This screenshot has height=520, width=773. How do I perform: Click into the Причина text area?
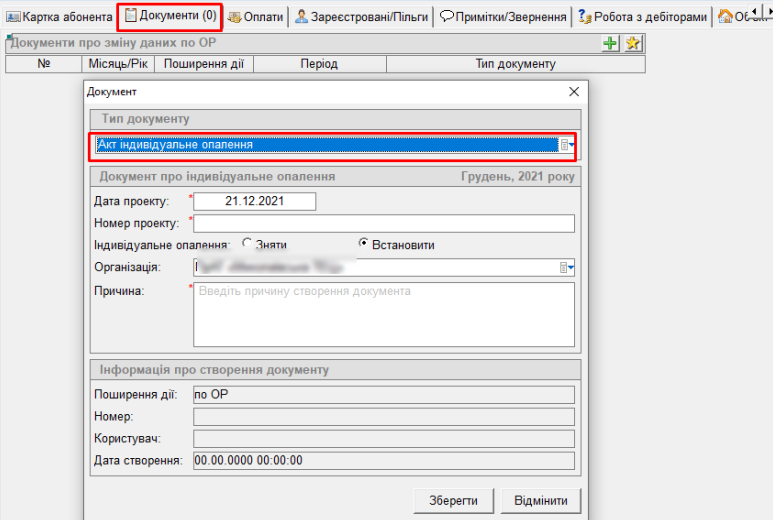384,313
